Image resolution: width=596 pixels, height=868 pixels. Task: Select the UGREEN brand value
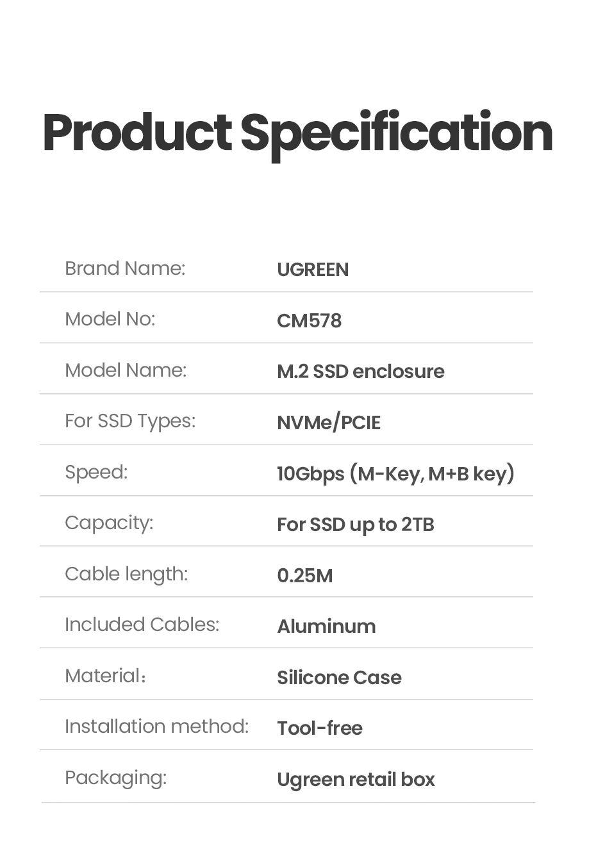point(313,270)
